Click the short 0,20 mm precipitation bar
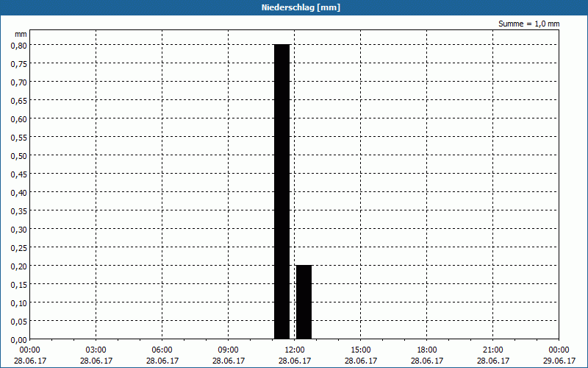The image size is (588, 368). [x=304, y=302]
